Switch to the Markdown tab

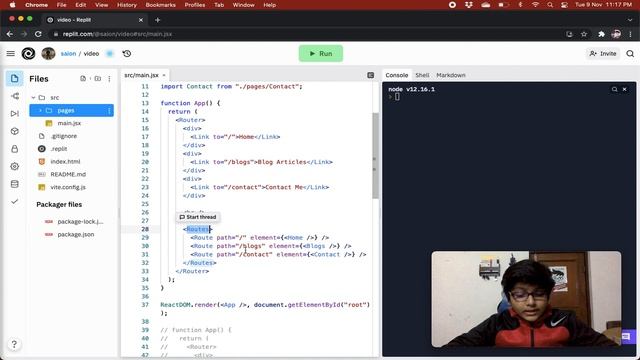point(451,75)
